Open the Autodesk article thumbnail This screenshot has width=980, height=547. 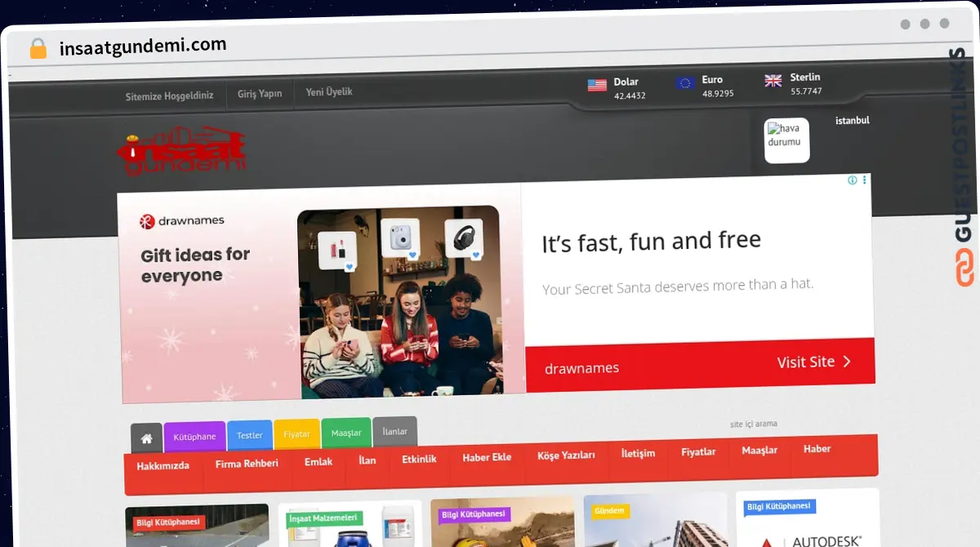[x=807, y=523]
